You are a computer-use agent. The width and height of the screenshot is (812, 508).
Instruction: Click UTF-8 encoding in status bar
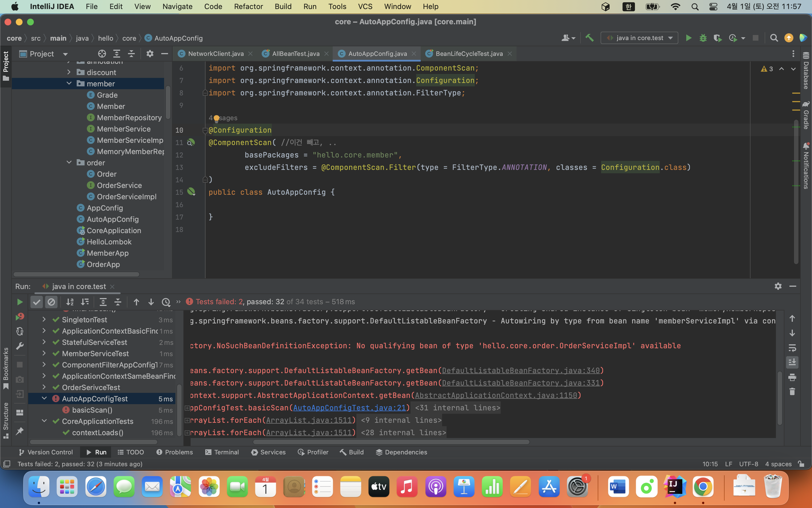point(749,464)
